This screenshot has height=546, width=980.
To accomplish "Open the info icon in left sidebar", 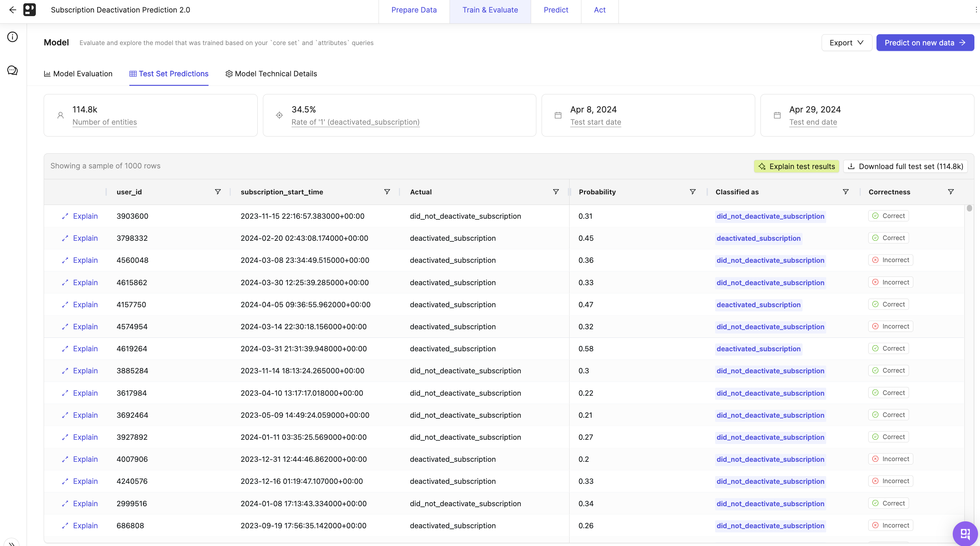I will (x=12, y=37).
